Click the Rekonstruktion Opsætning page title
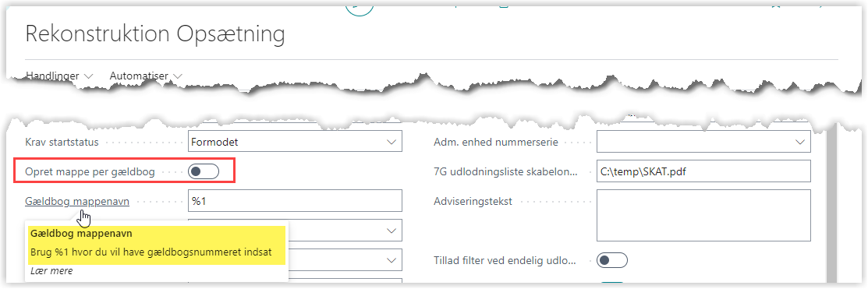 click(x=155, y=34)
